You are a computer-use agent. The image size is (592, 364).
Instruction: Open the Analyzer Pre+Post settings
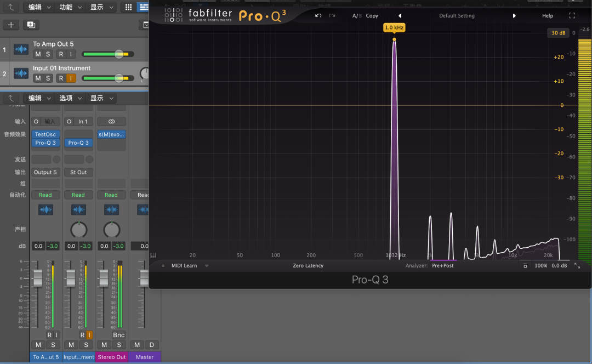[x=442, y=266]
